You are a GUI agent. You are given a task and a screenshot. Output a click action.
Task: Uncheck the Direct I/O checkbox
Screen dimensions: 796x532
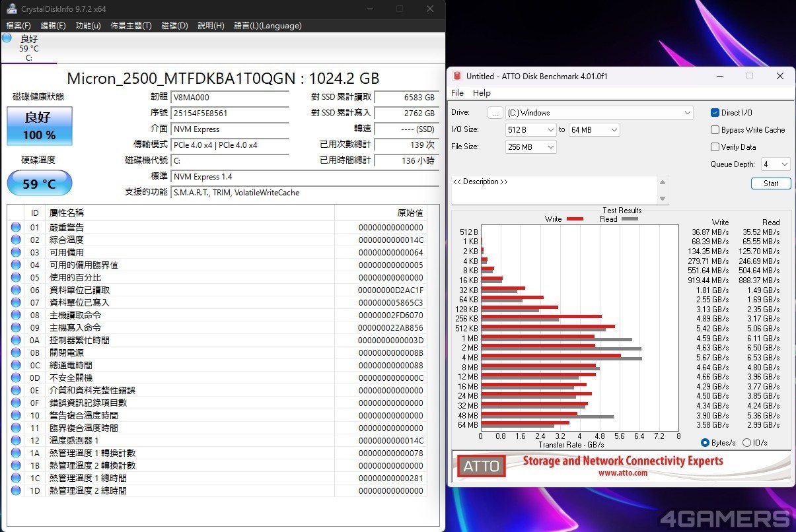click(x=715, y=113)
